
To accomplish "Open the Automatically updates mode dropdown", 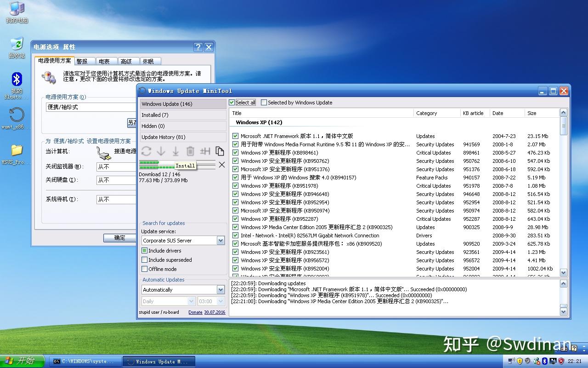I will click(x=220, y=290).
